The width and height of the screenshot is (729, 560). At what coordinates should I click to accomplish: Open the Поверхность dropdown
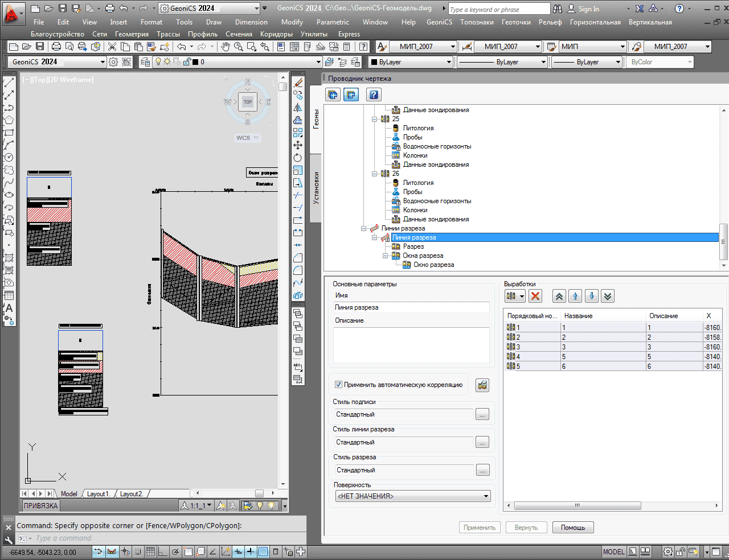pyautogui.click(x=413, y=496)
